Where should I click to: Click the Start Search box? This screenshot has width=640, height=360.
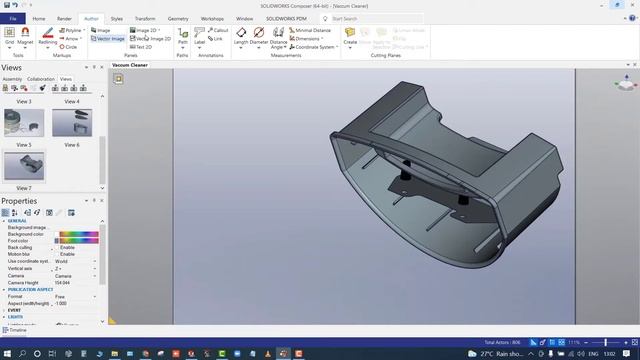point(377,19)
